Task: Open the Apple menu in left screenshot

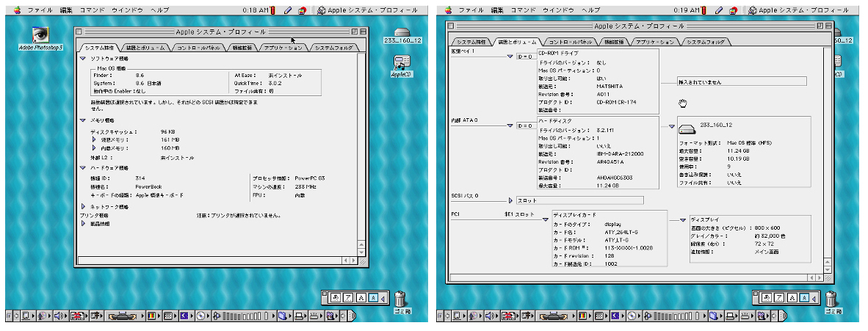Action: point(17,10)
